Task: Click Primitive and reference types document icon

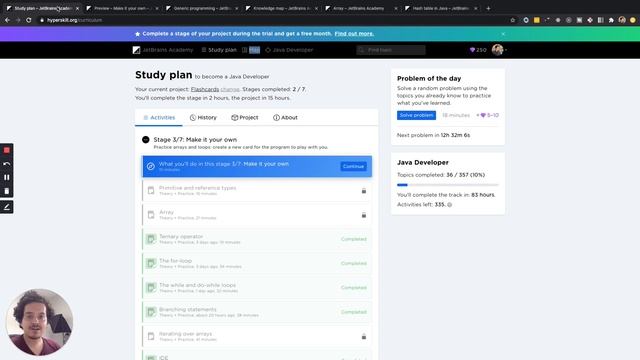Action: (151, 191)
